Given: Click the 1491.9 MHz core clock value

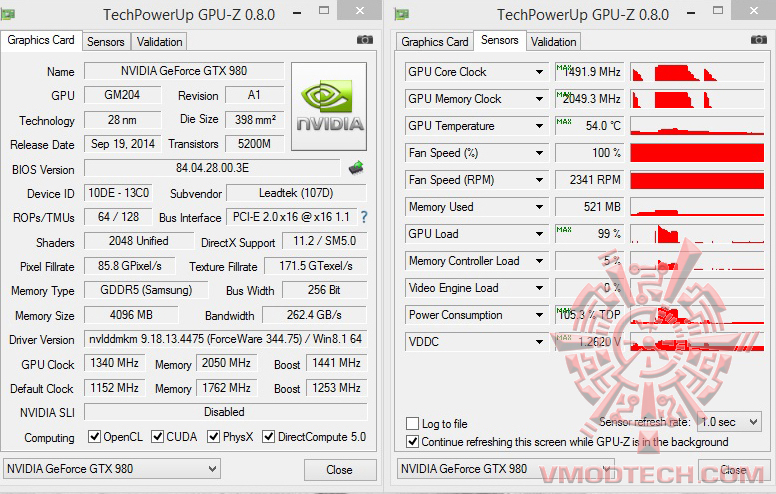Looking at the screenshot, I should [x=589, y=72].
